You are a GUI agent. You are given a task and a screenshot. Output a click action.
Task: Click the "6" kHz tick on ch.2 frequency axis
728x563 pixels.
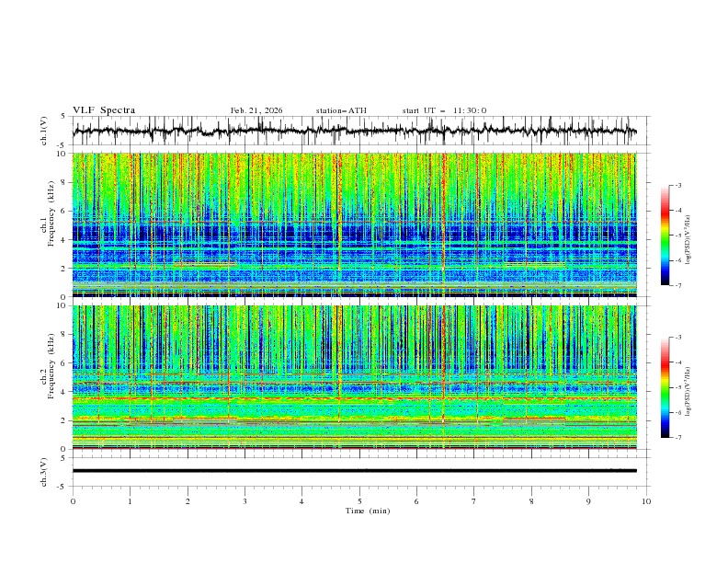click(63, 362)
